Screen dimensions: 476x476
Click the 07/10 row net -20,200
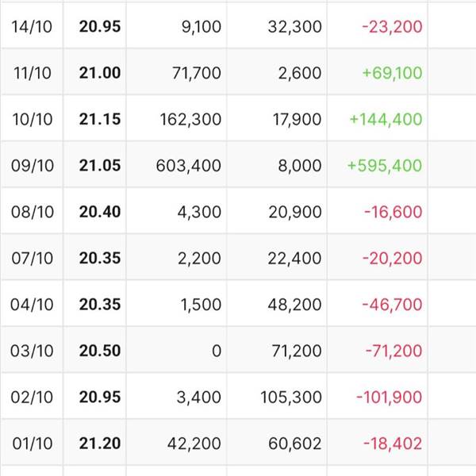tap(392, 259)
